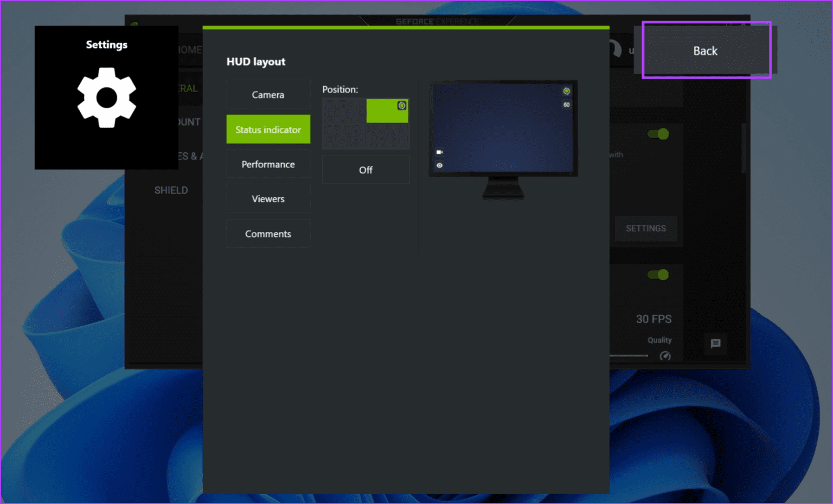833x504 pixels.
Task: Click the Settings gear icon
Action: (x=106, y=98)
